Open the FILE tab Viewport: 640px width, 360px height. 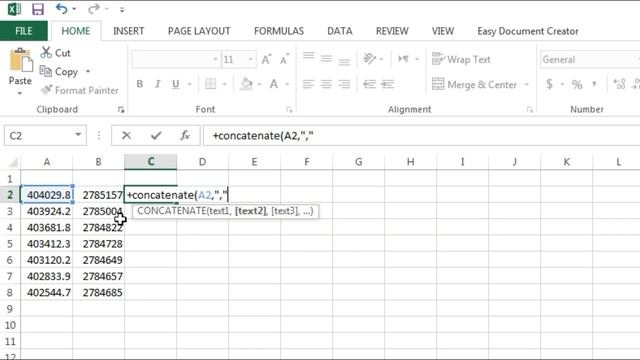(x=24, y=31)
